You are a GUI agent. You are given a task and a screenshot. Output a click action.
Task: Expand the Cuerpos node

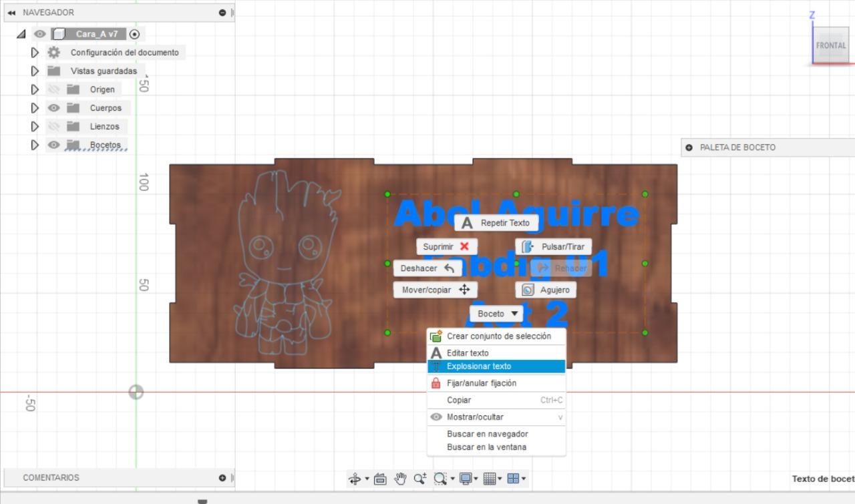pyautogui.click(x=35, y=108)
